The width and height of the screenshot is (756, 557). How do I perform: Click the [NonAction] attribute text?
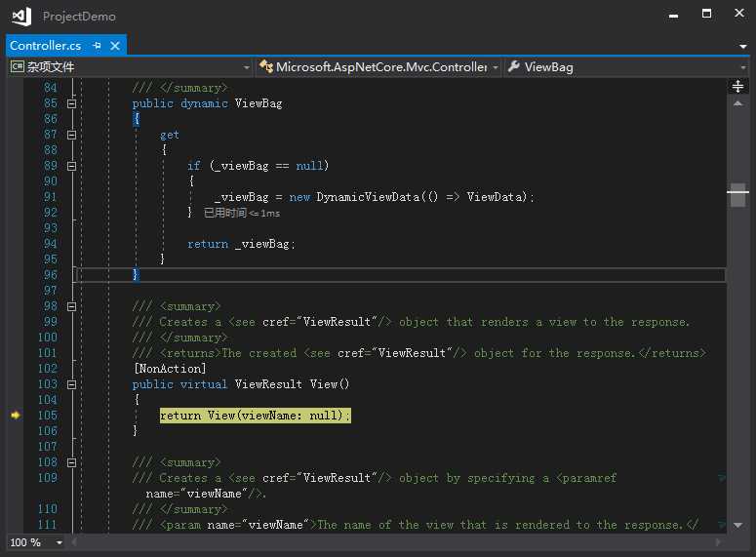click(x=170, y=369)
